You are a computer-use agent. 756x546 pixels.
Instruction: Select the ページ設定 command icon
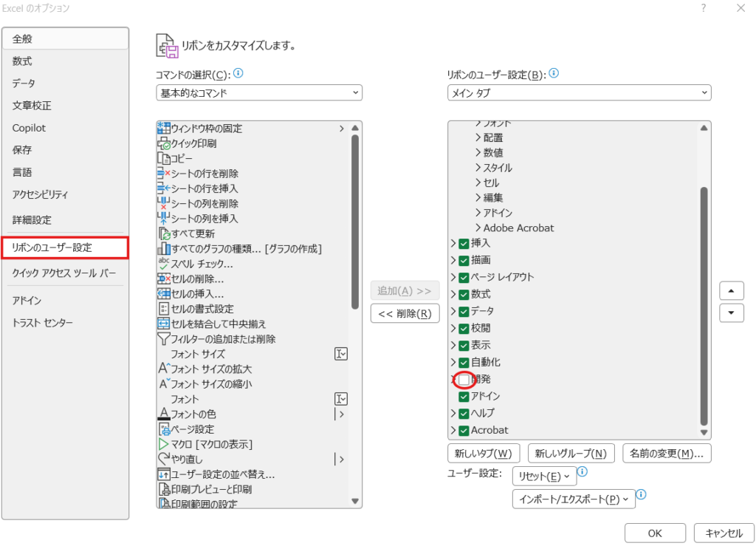(165, 429)
